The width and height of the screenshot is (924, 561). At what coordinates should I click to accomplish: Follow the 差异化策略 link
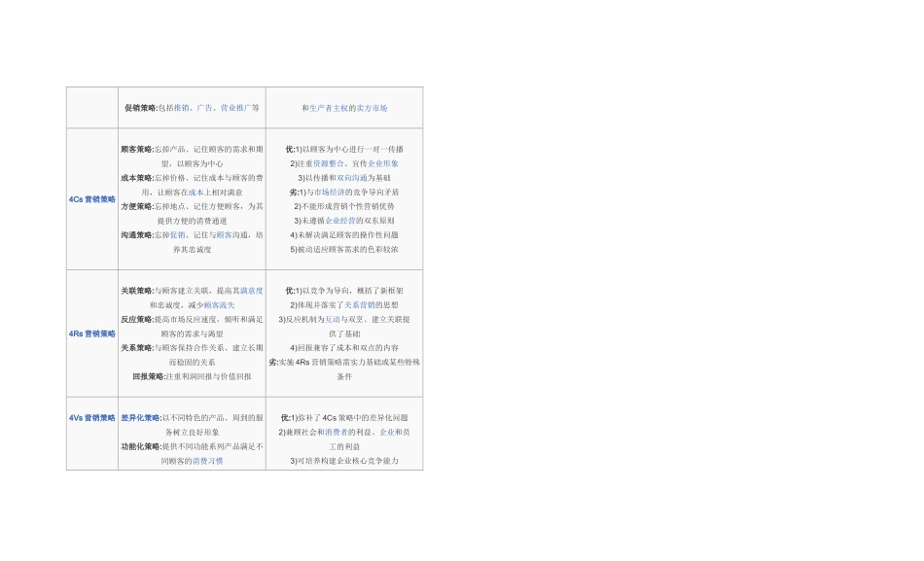(x=139, y=418)
